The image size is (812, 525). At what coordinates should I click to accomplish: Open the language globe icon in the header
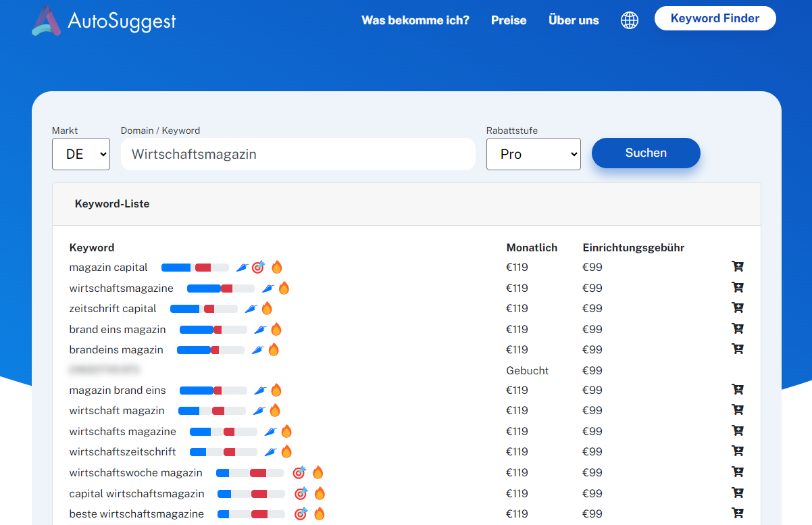point(630,20)
